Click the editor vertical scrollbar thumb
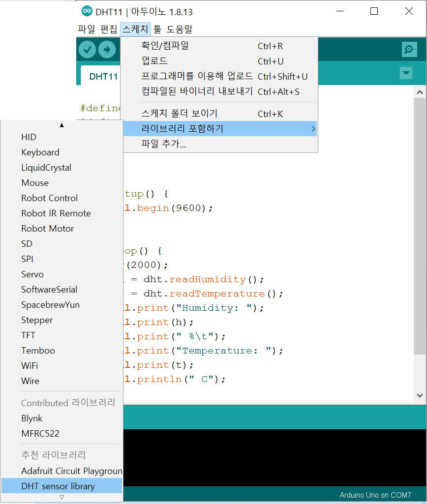The width and height of the screenshot is (427, 504). [x=420, y=226]
